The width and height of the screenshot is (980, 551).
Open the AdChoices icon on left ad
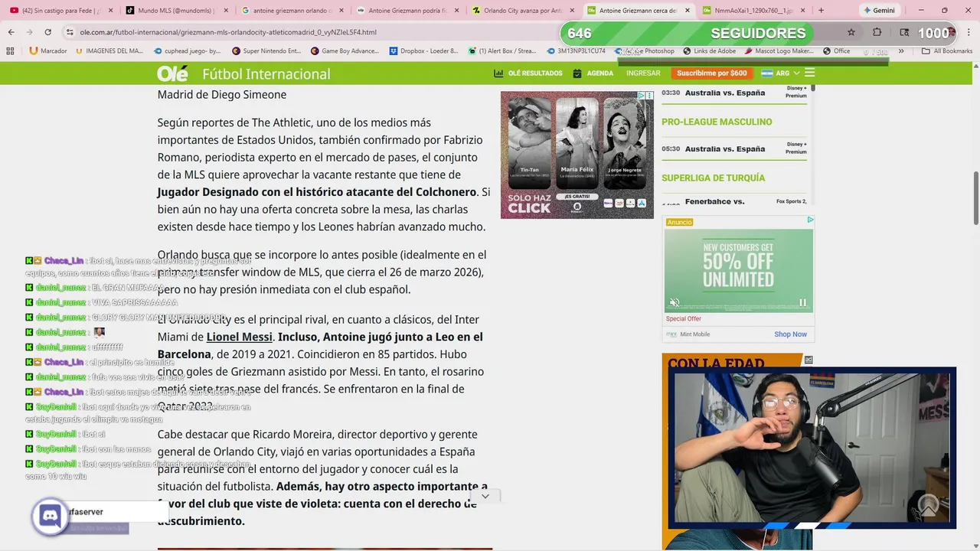[x=642, y=96]
